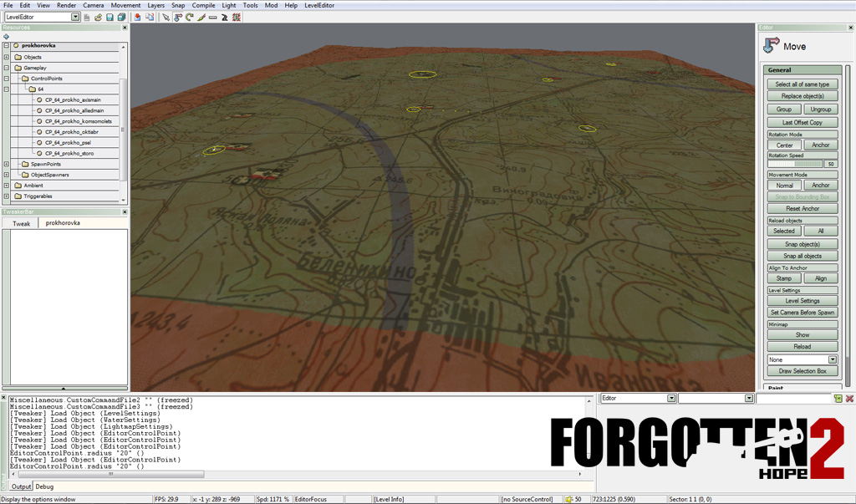Open the Camera menu
Screen dimensions: 856x504
[x=94, y=5]
